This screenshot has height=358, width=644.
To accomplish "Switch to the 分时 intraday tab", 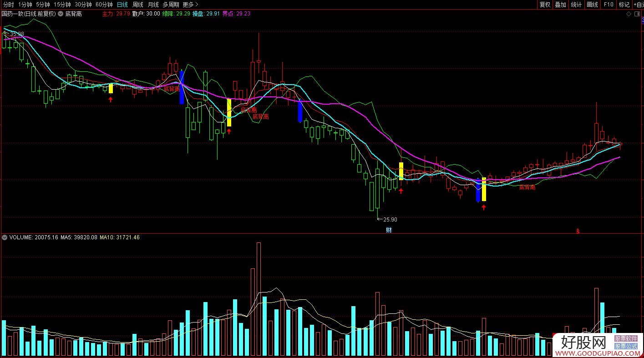I will (x=8, y=5).
